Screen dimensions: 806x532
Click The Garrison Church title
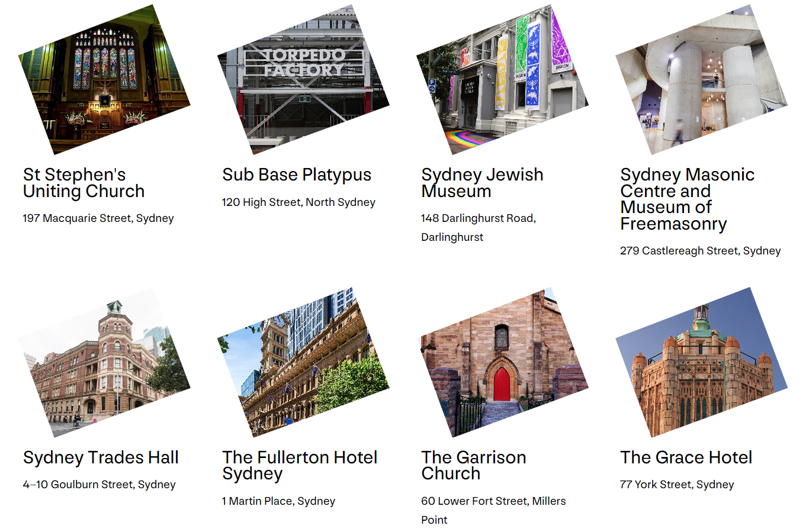click(x=473, y=466)
